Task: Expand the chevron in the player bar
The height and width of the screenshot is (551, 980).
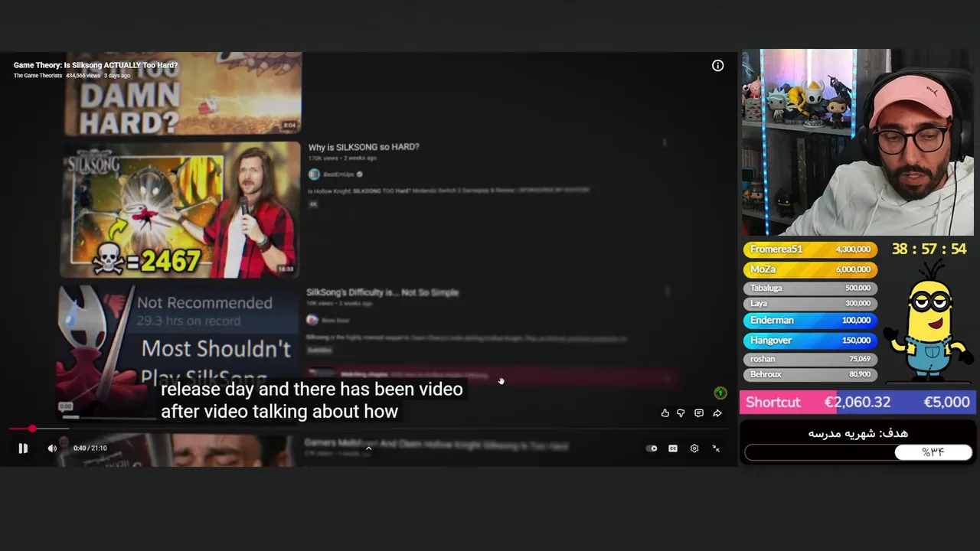Action: point(368,448)
